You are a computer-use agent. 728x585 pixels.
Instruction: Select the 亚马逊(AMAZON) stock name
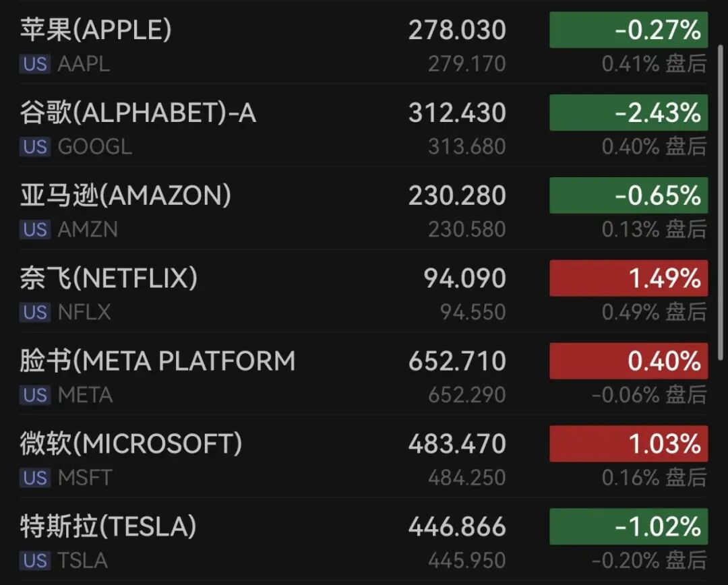click(x=125, y=195)
